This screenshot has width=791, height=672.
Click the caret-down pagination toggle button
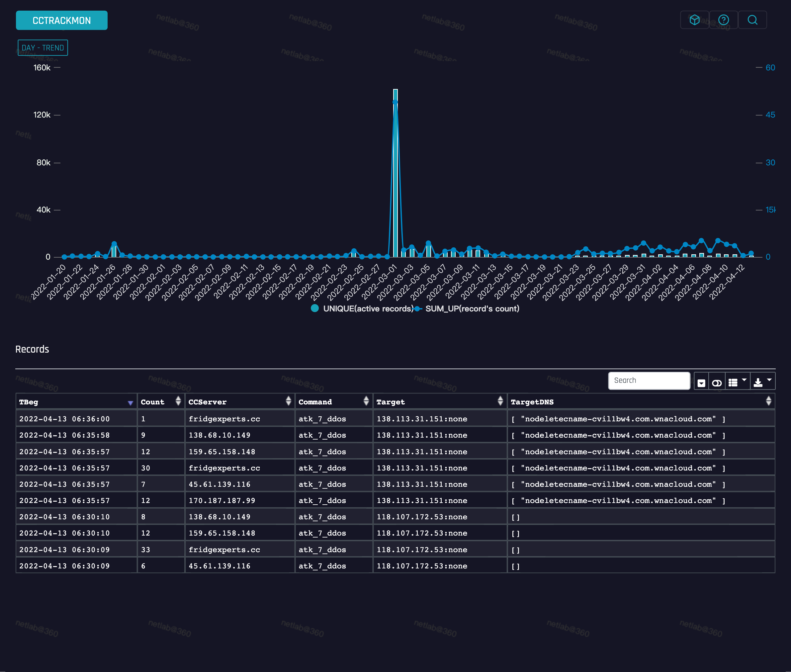(701, 381)
